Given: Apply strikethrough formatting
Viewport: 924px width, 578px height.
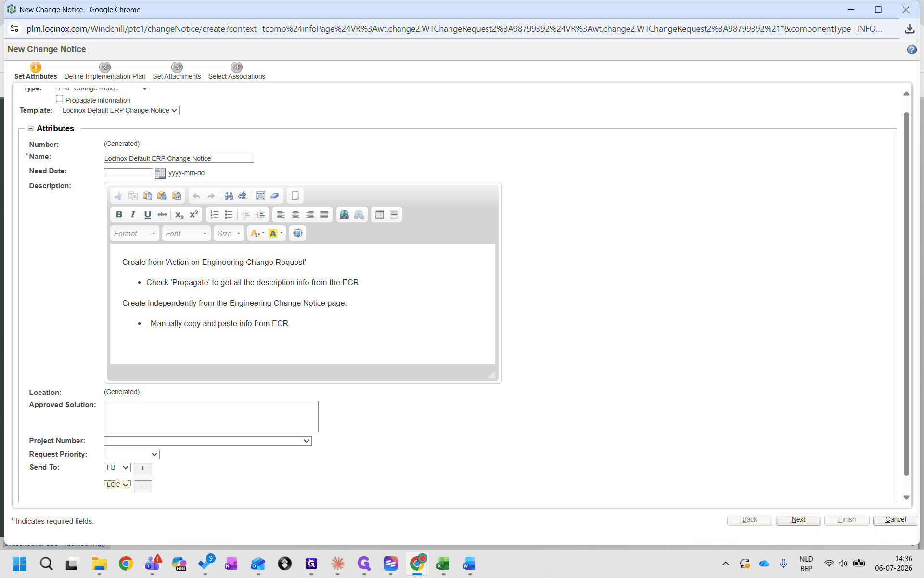Looking at the screenshot, I should [x=162, y=215].
